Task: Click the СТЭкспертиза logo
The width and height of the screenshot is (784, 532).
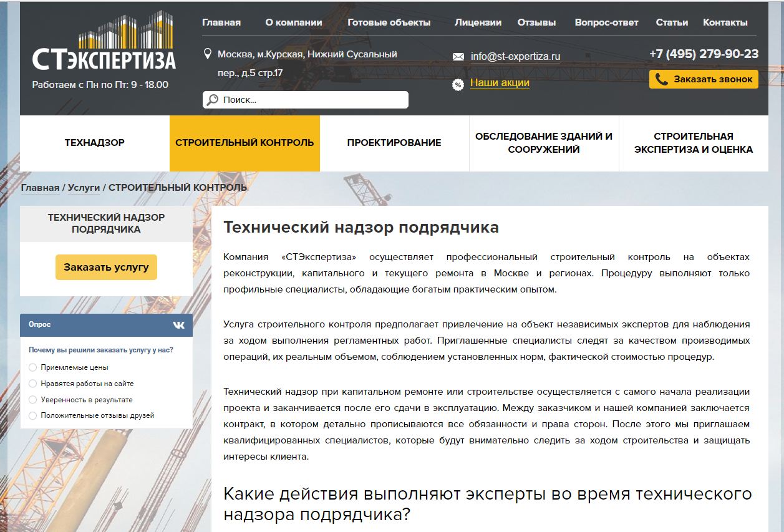Action: 104,41
